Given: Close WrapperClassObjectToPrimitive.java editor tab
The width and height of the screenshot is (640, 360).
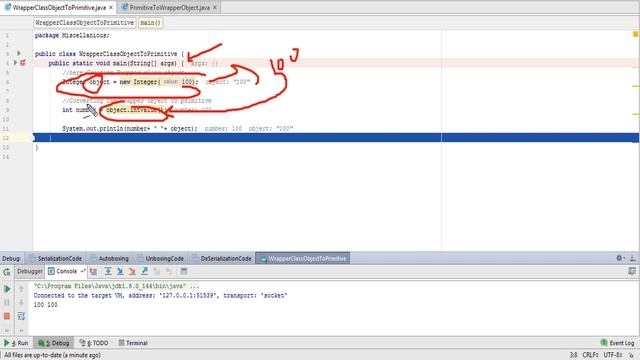Looking at the screenshot, I should (x=111, y=7).
